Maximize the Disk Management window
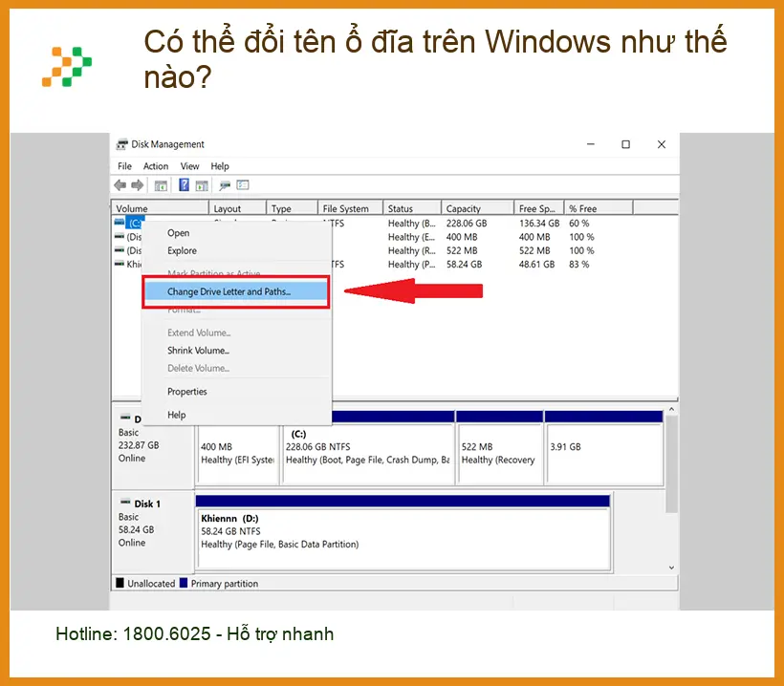The height and width of the screenshot is (686, 784). click(x=625, y=144)
